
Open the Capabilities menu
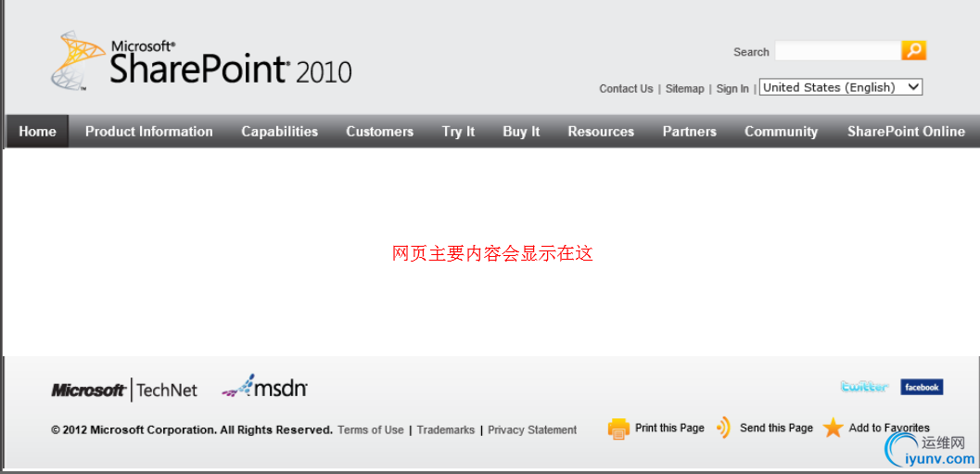click(x=279, y=132)
